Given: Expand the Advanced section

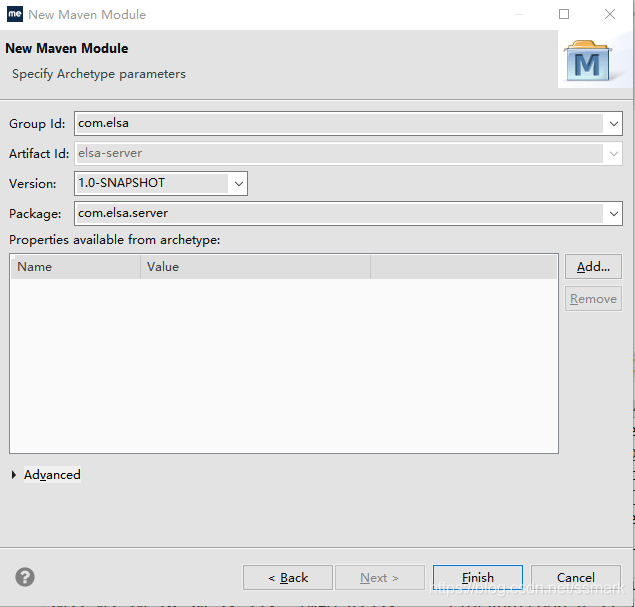Looking at the screenshot, I should coord(14,475).
